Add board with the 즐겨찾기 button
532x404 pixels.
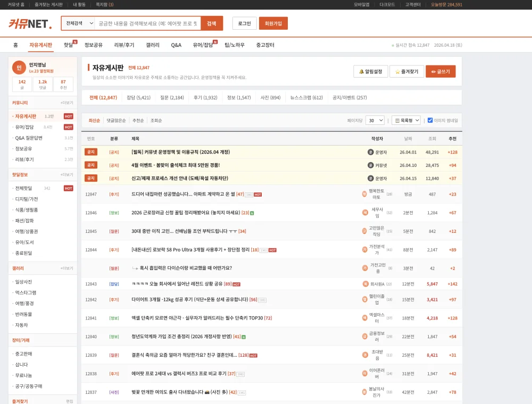(x=406, y=72)
